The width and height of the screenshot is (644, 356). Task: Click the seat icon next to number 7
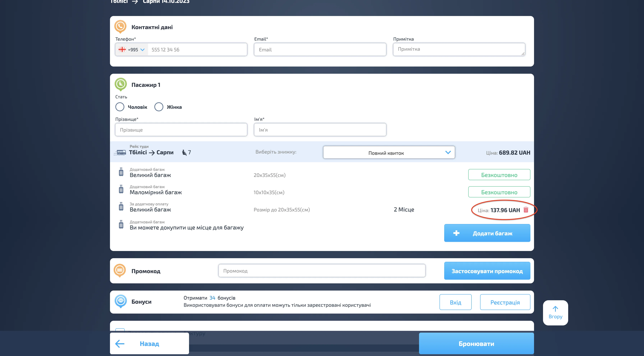coord(184,153)
